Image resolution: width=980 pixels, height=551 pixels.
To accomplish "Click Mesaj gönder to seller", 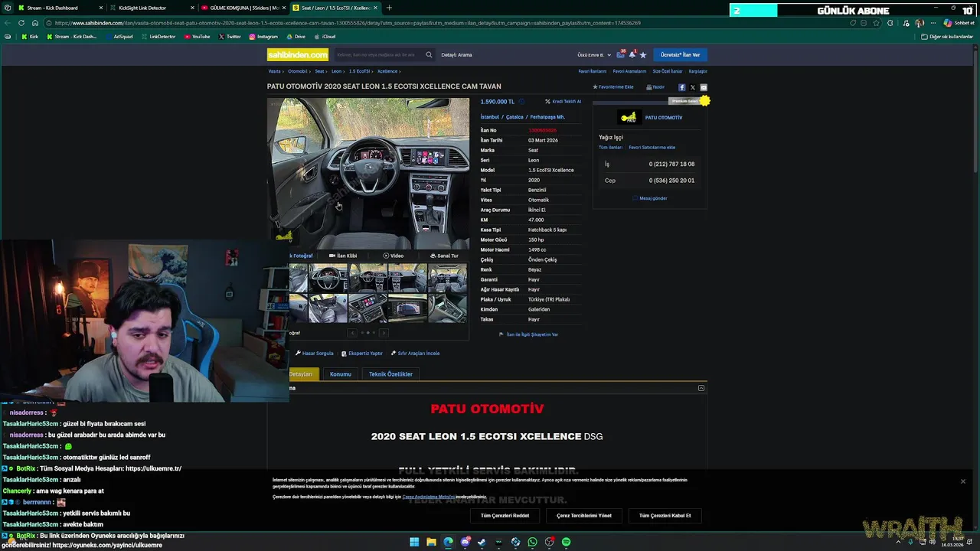I will click(x=650, y=198).
